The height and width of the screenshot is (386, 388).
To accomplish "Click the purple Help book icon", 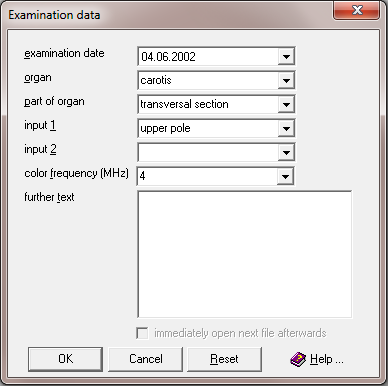I will [x=298, y=359].
